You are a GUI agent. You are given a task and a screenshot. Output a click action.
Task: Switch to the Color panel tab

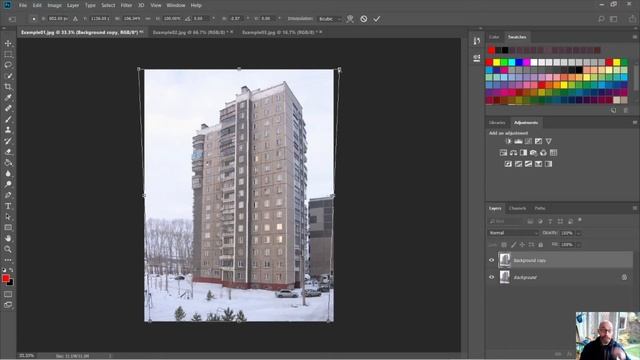(494, 37)
